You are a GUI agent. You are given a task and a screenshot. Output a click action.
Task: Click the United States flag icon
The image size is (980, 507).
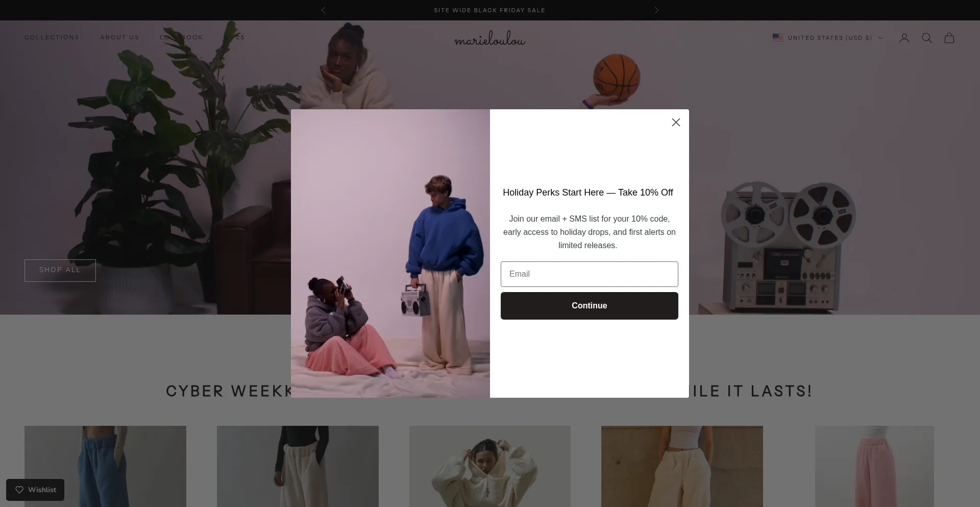point(778,37)
